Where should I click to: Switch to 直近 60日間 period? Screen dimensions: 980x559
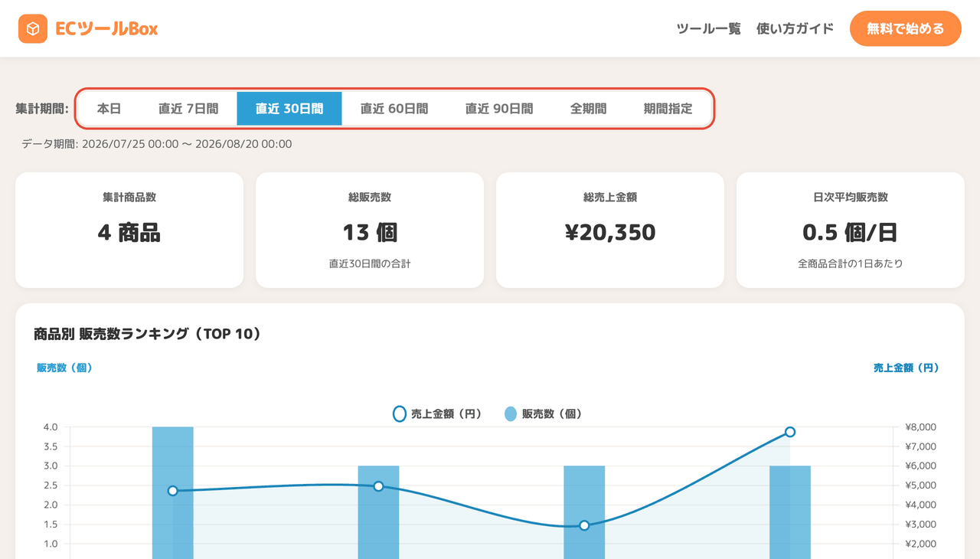[394, 109]
